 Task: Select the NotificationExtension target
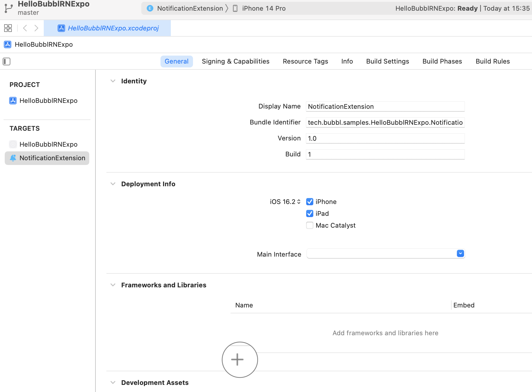pyautogui.click(x=47, y=158)
